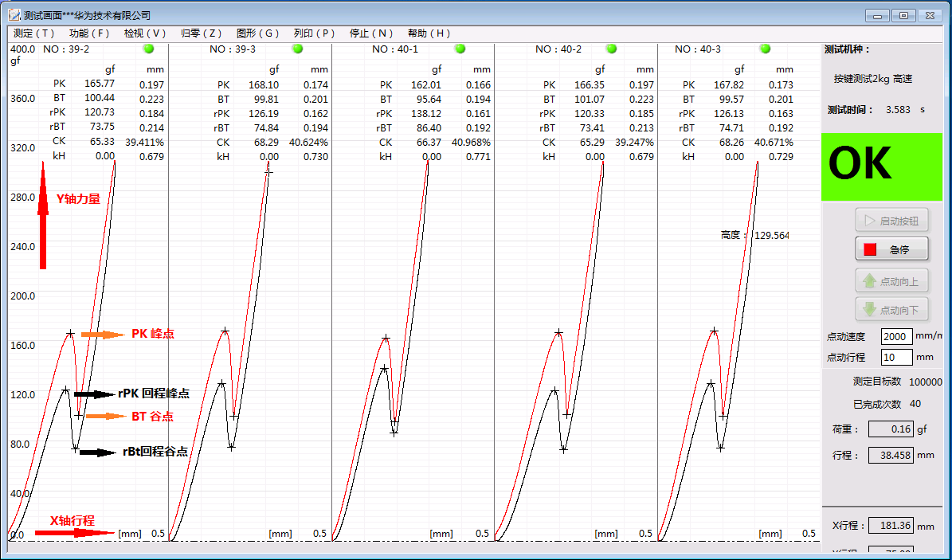
Task: Open the 停止(N) menu
Action: tap(371, 33)
